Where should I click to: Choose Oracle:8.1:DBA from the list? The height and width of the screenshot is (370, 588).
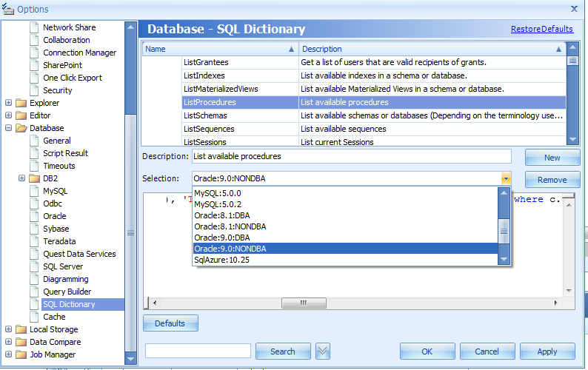tap(345, 215)
